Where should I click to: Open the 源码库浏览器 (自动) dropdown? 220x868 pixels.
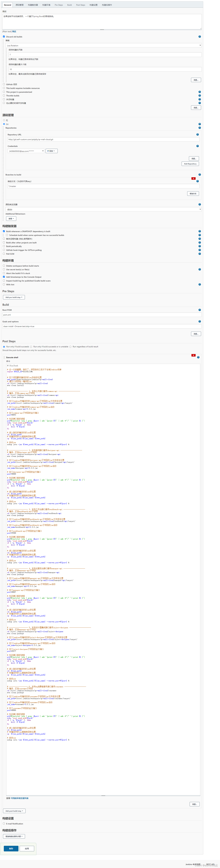point(104,209)
